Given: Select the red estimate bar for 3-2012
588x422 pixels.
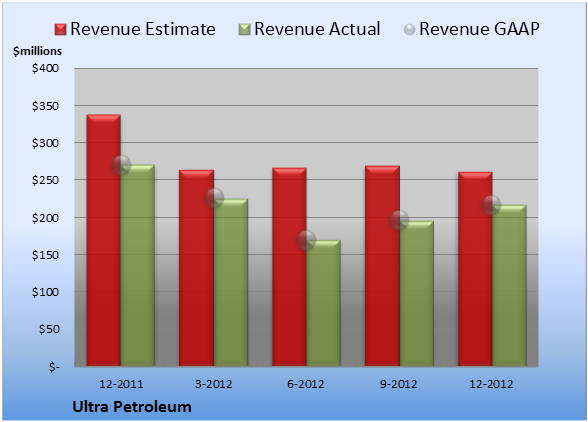Looking at the screenshot, I should pos(196,268).
